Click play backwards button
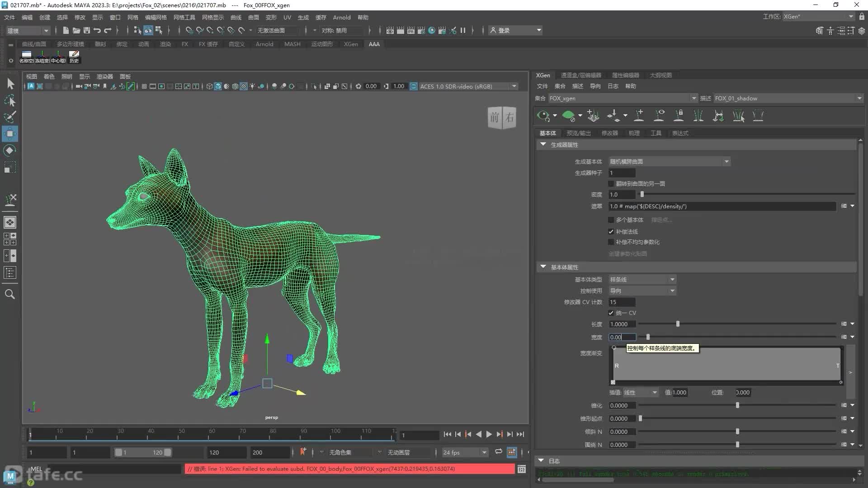 pos(478,434)
